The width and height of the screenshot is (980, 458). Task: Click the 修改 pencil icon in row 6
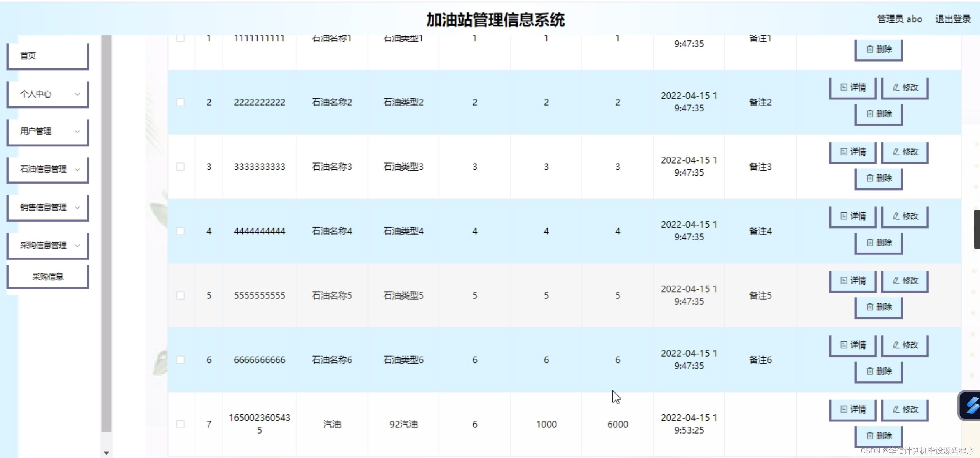coord(896,345)
